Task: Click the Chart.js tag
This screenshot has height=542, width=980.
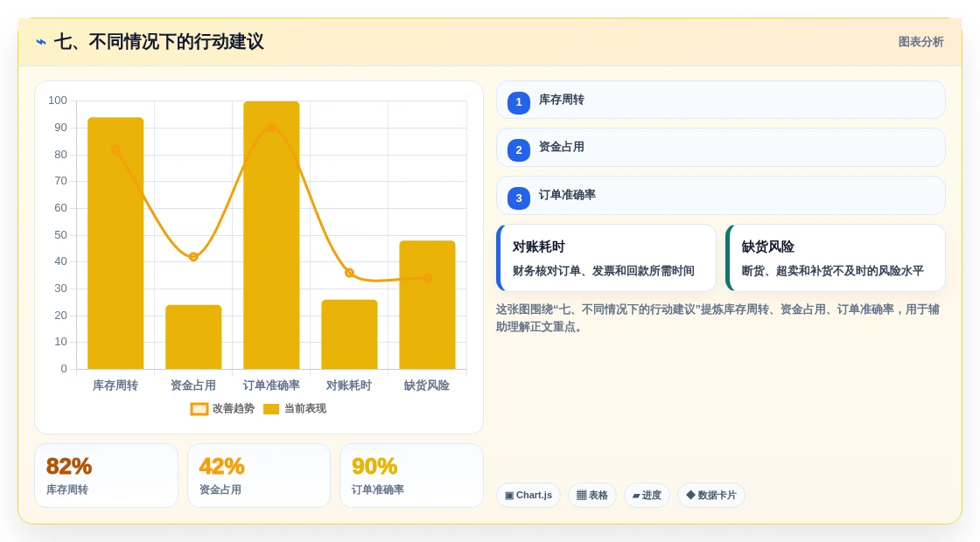Action: point(528,495)
